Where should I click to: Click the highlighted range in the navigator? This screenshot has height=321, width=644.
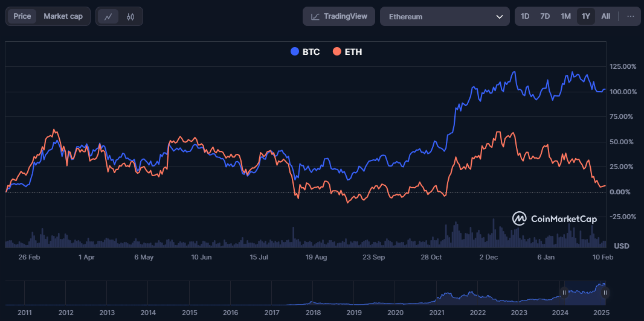[x=585, y=293]
